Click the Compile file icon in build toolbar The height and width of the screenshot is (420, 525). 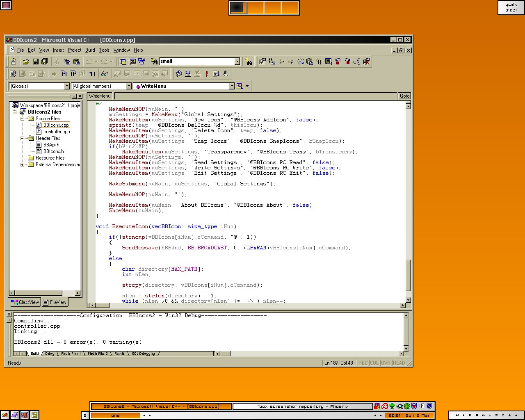178,74
